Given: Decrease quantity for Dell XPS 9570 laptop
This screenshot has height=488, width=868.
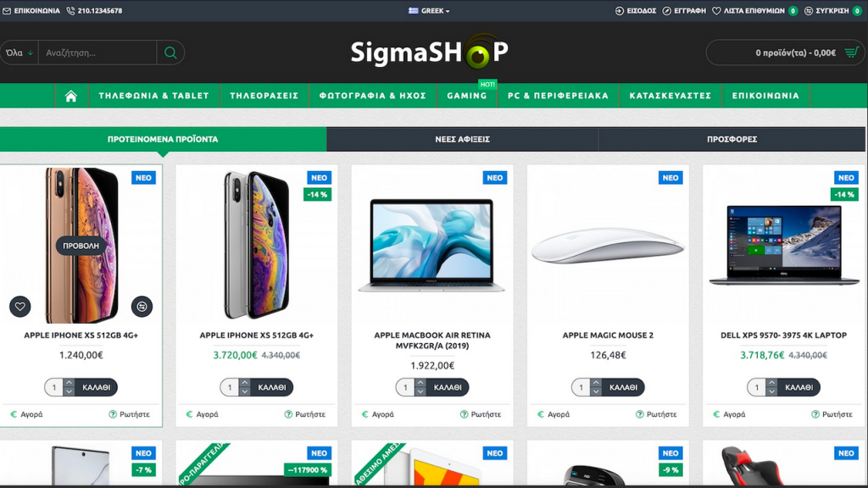Looking at the screenshot, I should point(771,391).
